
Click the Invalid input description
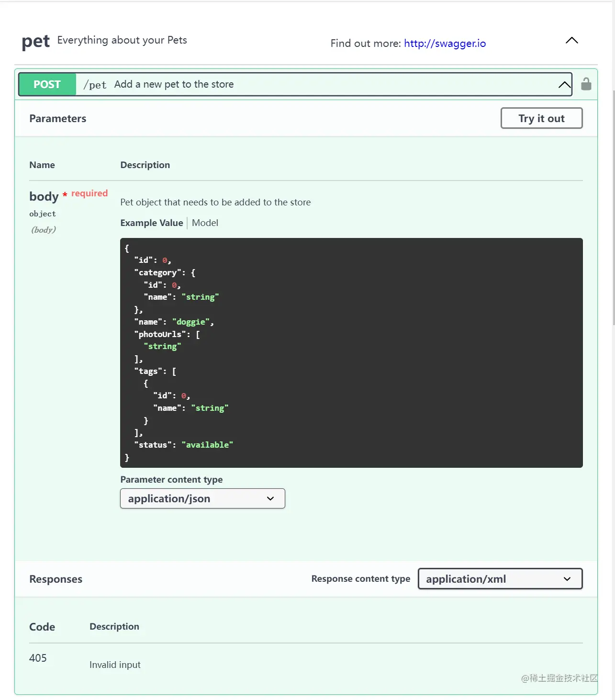click(x=115, y=665)
